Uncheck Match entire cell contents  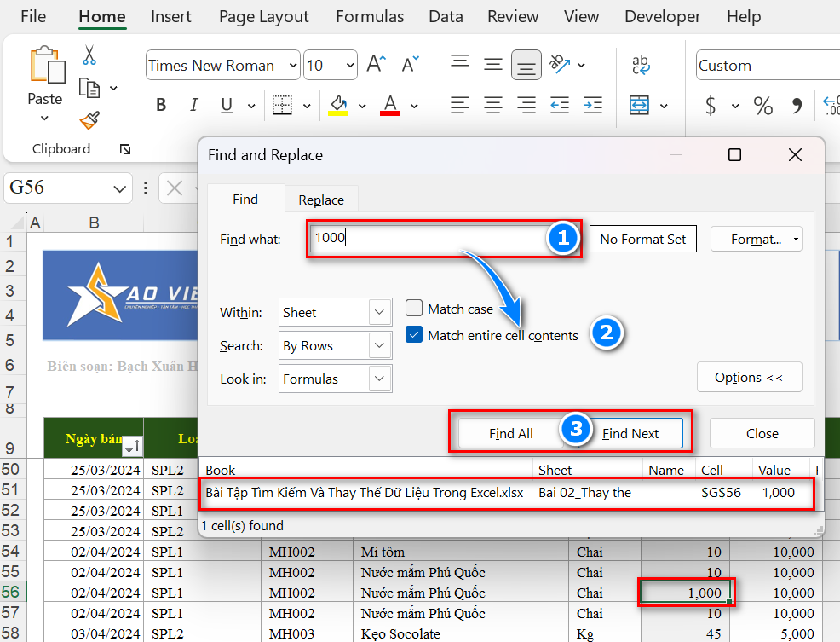coord(414,335)
